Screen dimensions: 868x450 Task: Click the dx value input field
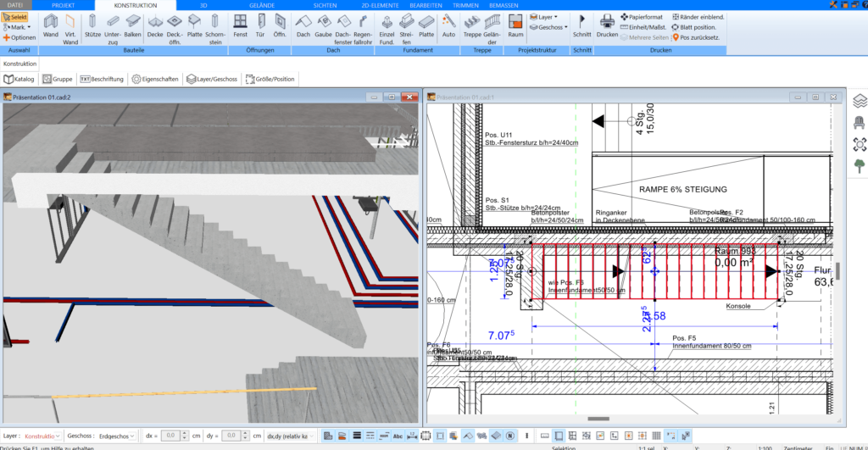(x=169, y=436)
